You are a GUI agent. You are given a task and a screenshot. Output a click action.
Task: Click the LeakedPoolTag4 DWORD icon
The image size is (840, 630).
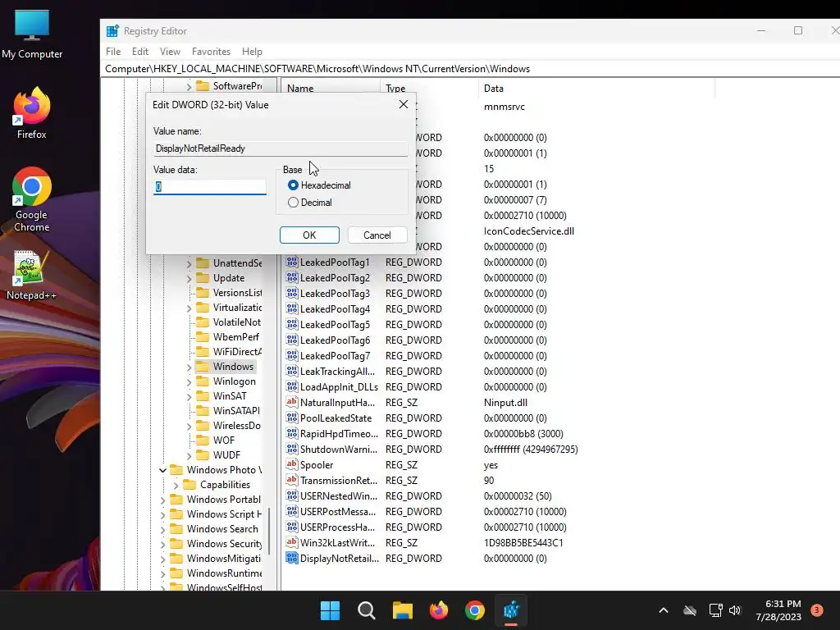(x=291, y=308)
